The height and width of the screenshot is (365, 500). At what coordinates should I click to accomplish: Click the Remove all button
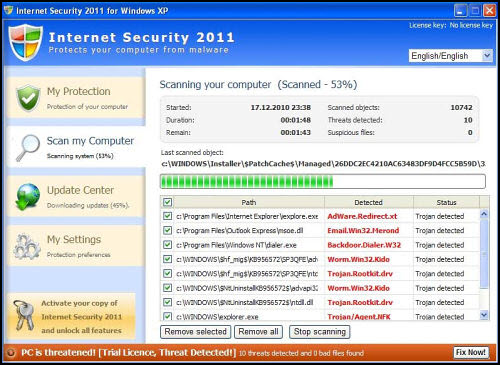click(258, 332)
